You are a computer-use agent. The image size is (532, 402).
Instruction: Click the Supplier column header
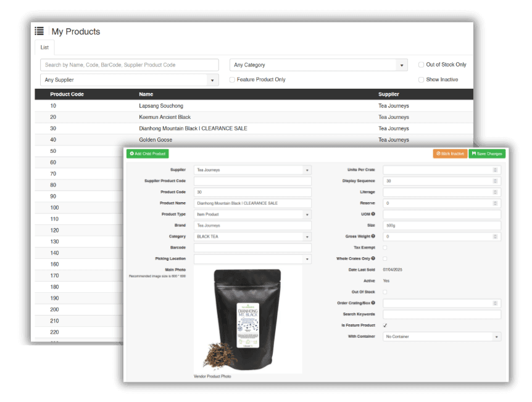point(388,94)
